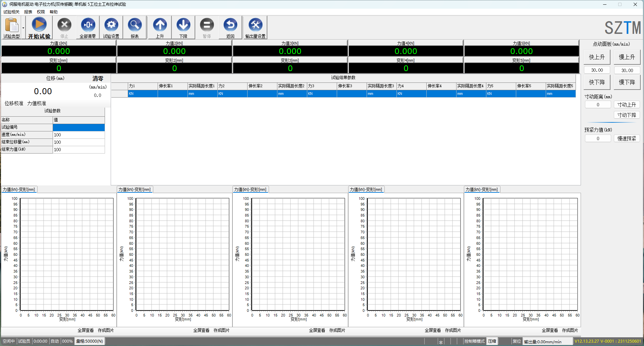Click the 力1 column header
The height and width of the screenshot is (346, 644).
click(143, 86)
